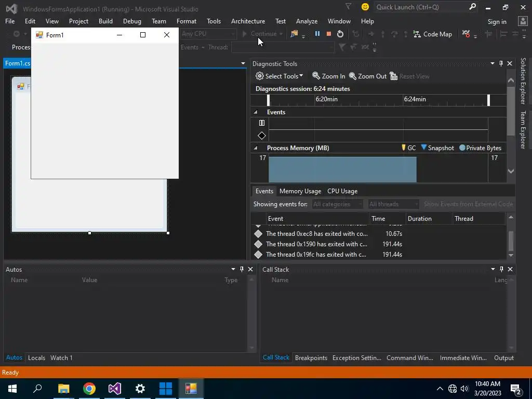Open the Breakpoints tab
Image resolution: width=532 pixels, height=399 pixels.
311,357
